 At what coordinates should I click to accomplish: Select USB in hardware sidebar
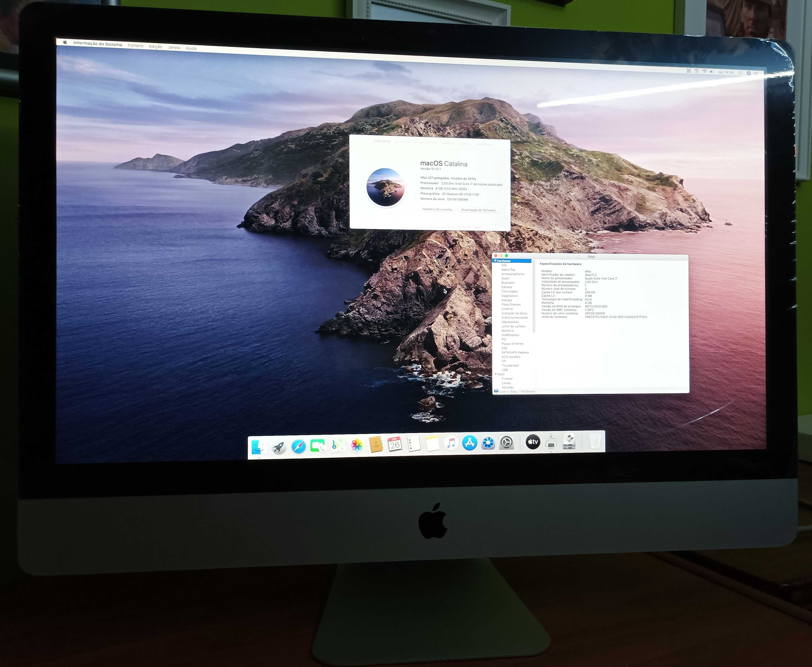(505, 370)
